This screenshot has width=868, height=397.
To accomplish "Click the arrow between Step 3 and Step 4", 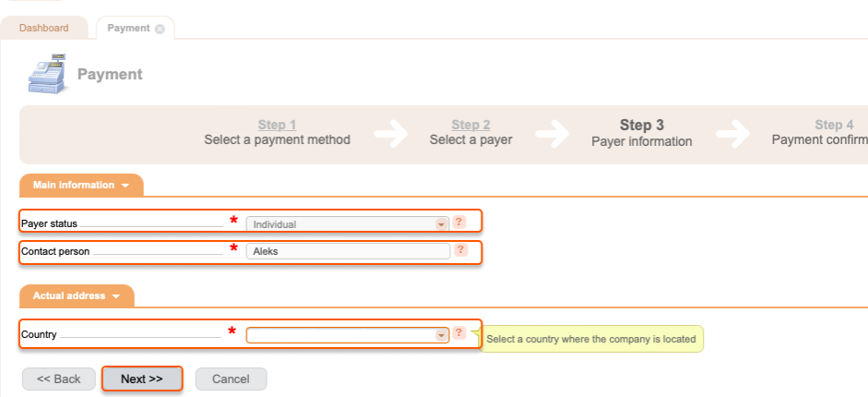I will coord(733,134).
